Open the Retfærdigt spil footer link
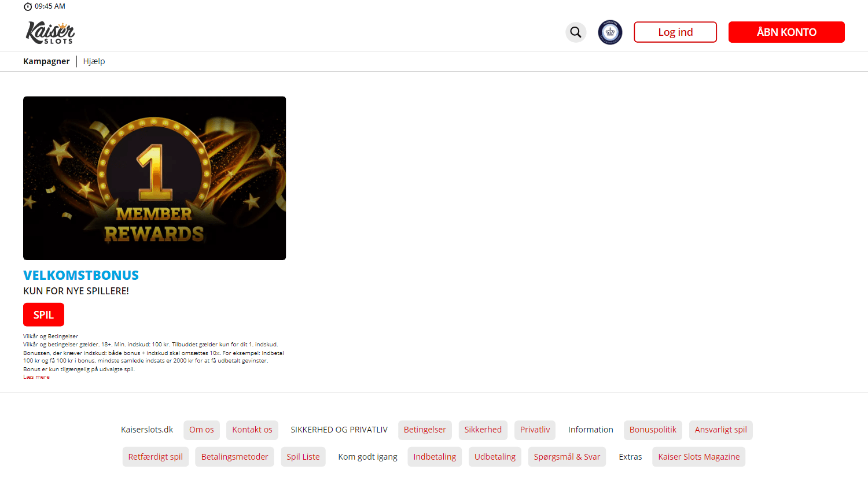Viewport: 868px width, 488px height. [156, 457]
